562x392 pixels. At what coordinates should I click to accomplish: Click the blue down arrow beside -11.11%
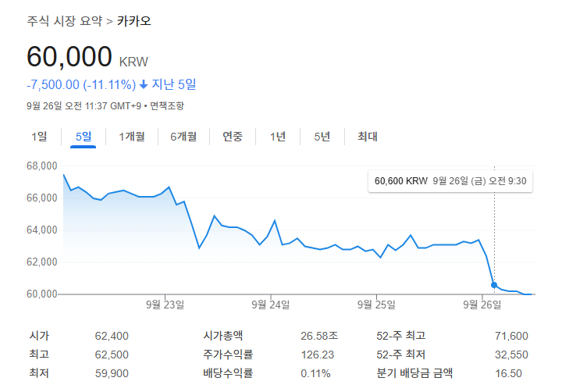pos(144,84)
